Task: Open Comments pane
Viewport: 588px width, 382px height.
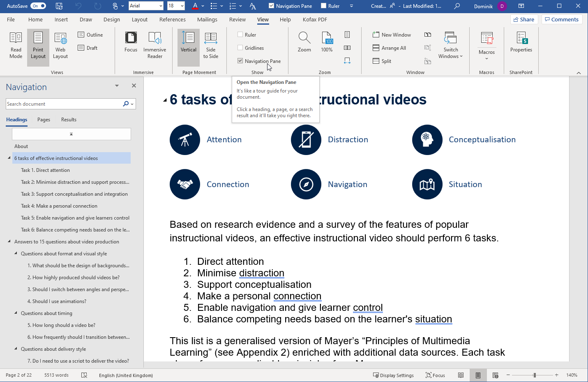Action: click(x=562, y=19)
